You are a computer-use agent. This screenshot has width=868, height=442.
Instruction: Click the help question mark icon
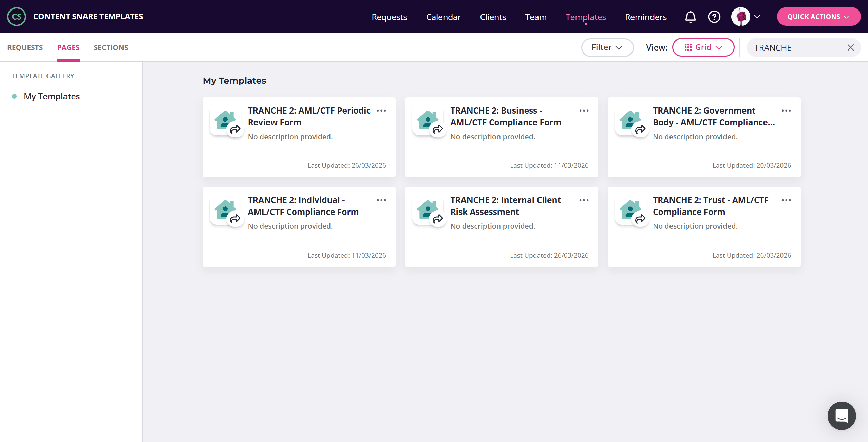[x=714, y=17]
